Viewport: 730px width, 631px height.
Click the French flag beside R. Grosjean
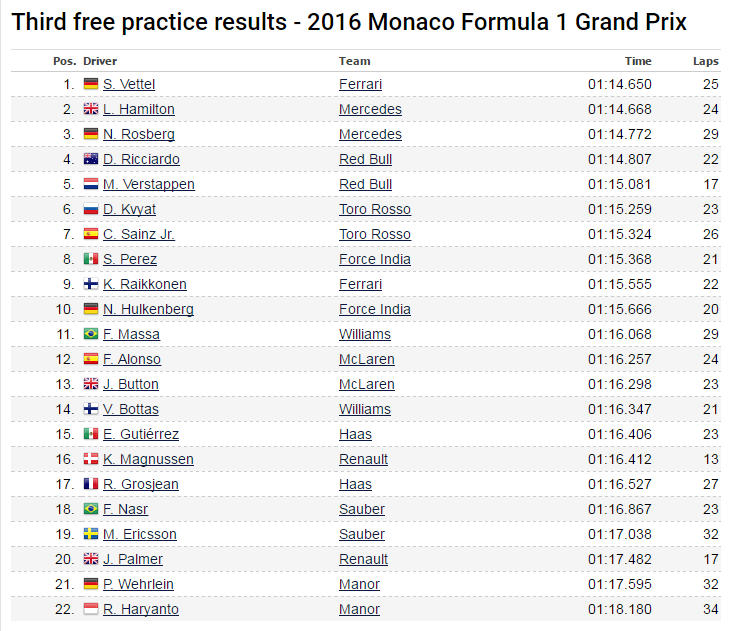(90, 484)
